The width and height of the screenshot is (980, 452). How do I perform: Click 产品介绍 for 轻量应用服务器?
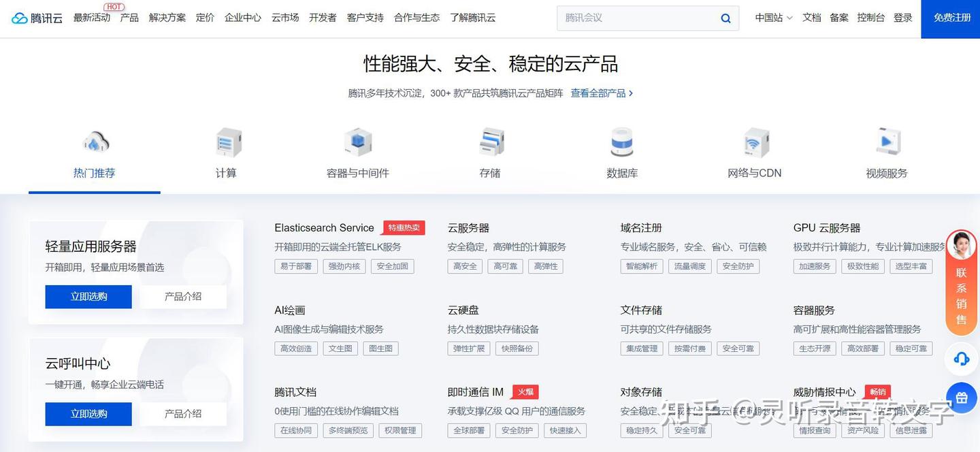[183, 297]
